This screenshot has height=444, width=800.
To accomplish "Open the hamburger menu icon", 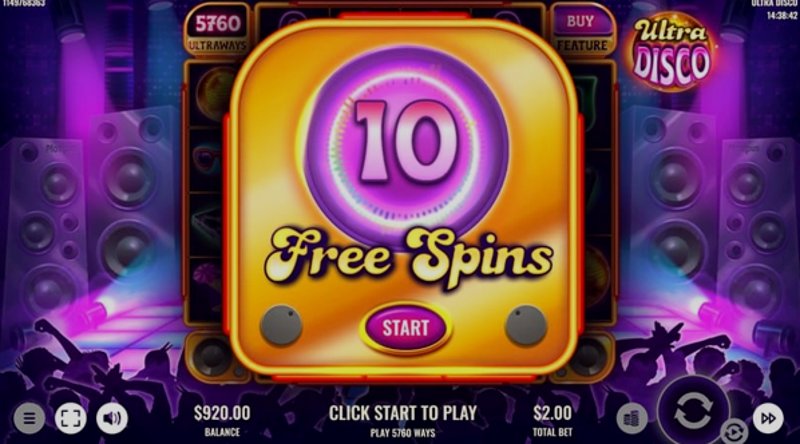I will (x=29, y=418).
